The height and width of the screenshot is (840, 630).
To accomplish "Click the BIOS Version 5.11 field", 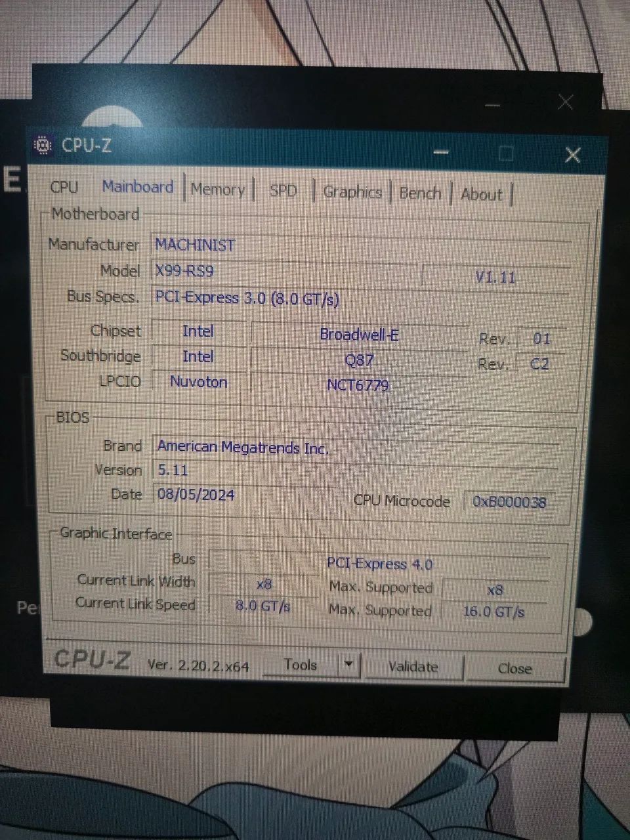I will (x=355, y=471).
